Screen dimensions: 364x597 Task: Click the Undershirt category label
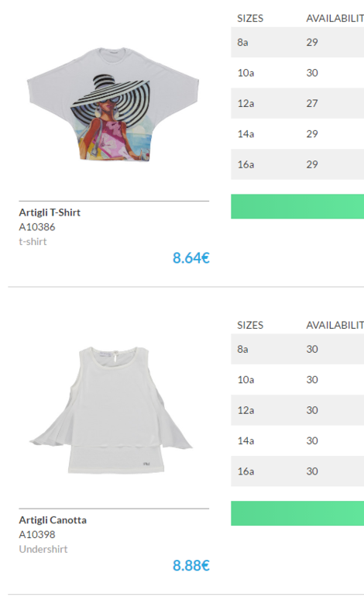click(43, 549)
